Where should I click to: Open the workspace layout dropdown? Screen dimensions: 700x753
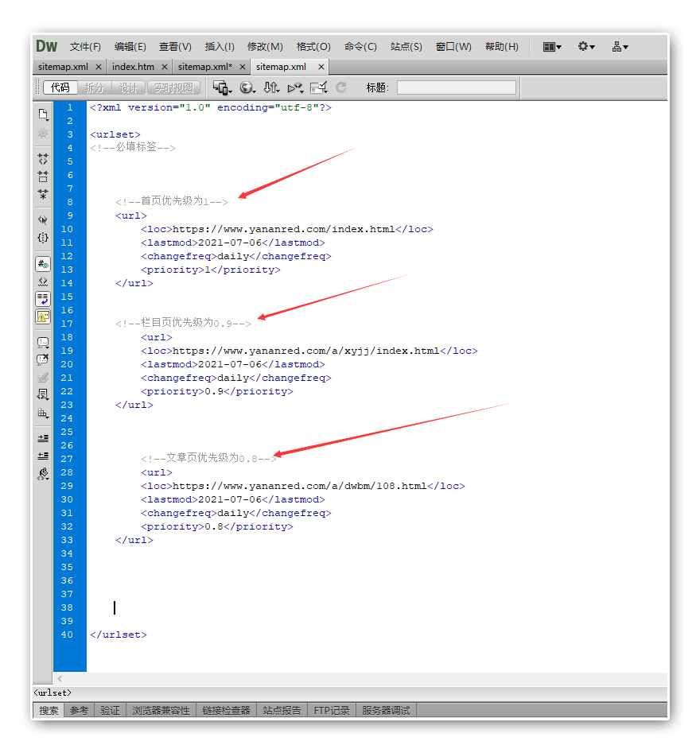[x=552, y=47]
